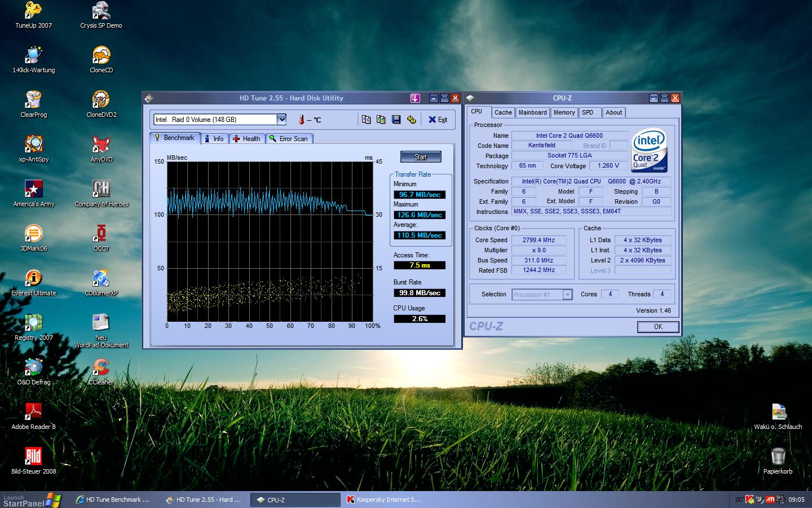The height and width of the screenshot is (508, 812).
Task: Click the thermometer temperature indicator
Action: [x=302, y=120]
